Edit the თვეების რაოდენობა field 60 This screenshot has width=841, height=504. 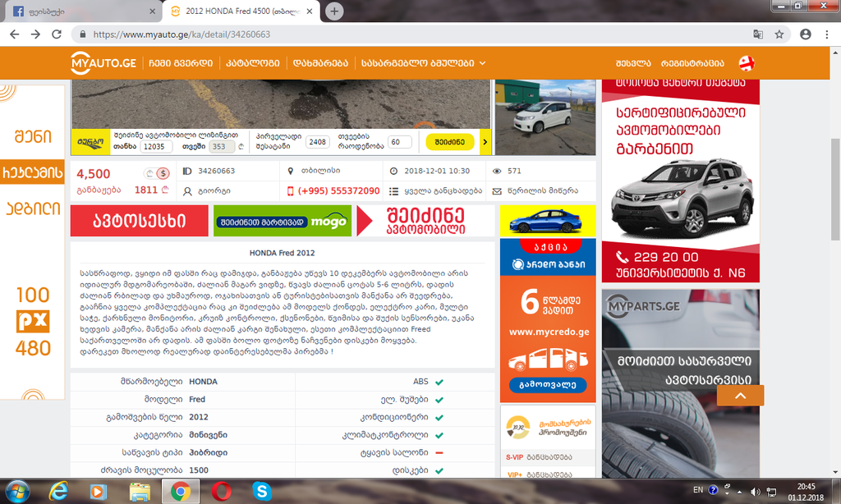coord(399,142)
